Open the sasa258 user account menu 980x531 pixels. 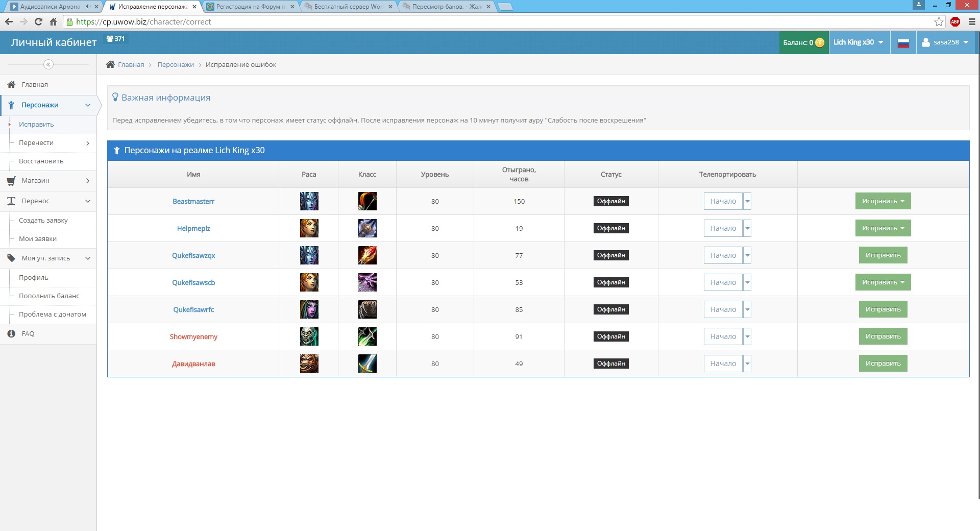pyautogui.click(x=945, y=42)
